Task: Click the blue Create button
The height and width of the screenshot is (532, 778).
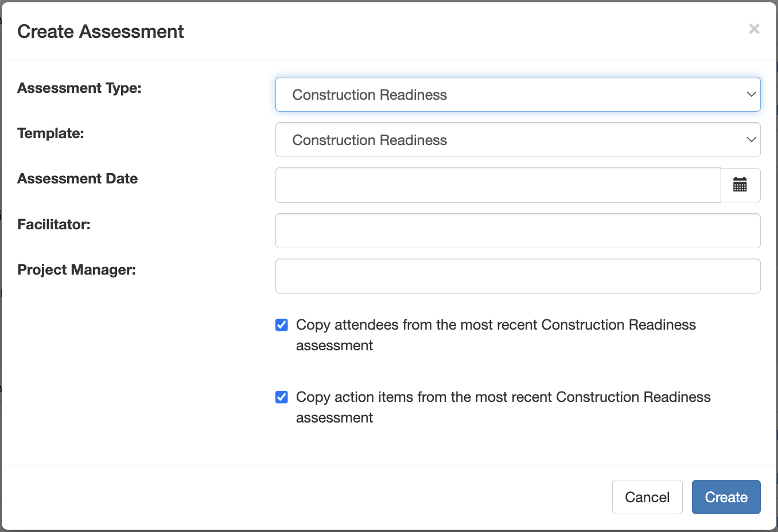Action: (x=726, y=497)
